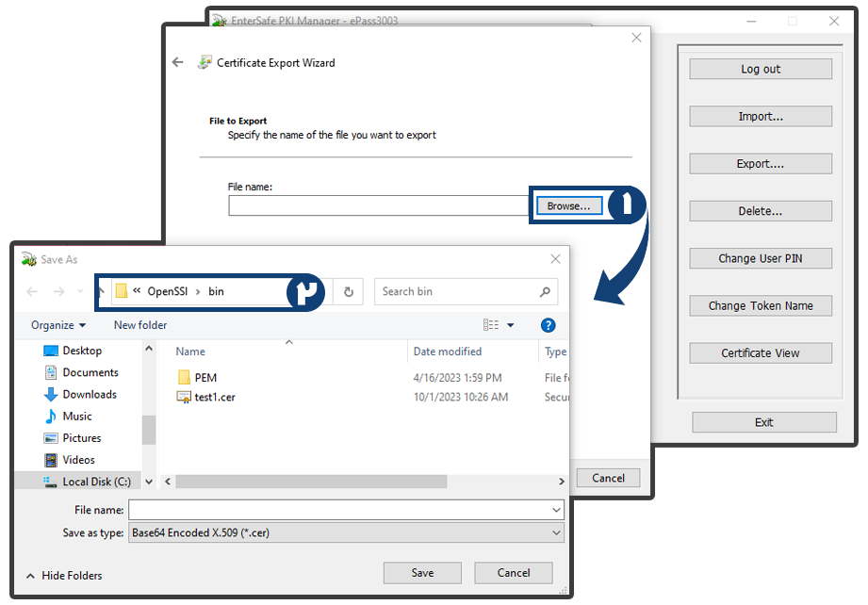Viewport: 868px width, 605px height.
Task: Click the Export.... button in PKI Manager
Action: pos(760,164)
